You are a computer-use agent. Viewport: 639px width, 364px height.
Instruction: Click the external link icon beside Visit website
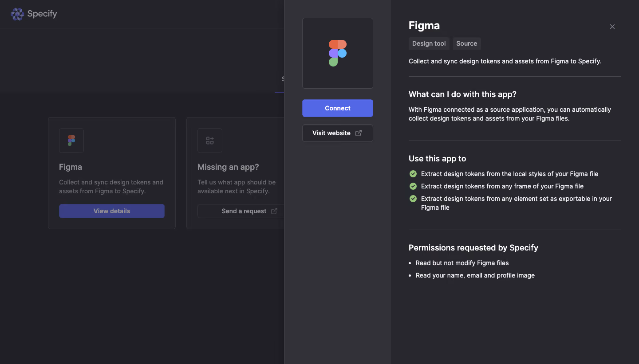[359, 133]
